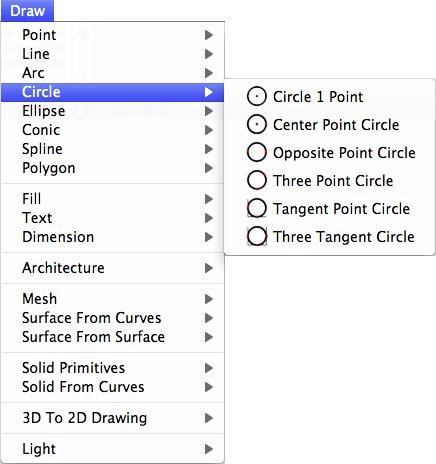Click the Three Tangent Circle label
436x464 pixels.
[344, 237]
